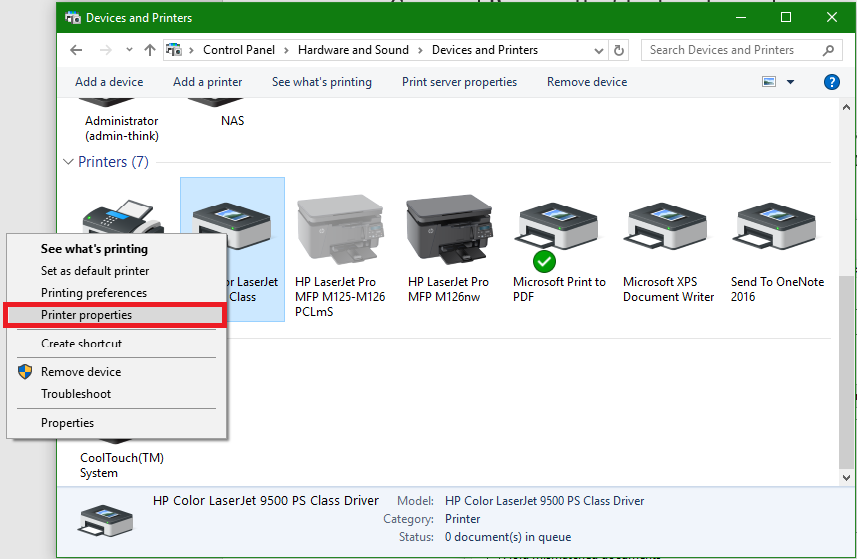Image resolution: width=857 pixels, height=559 pixels.
Task: Select Set as default printer menu item
Action: (x=95, y=271)
